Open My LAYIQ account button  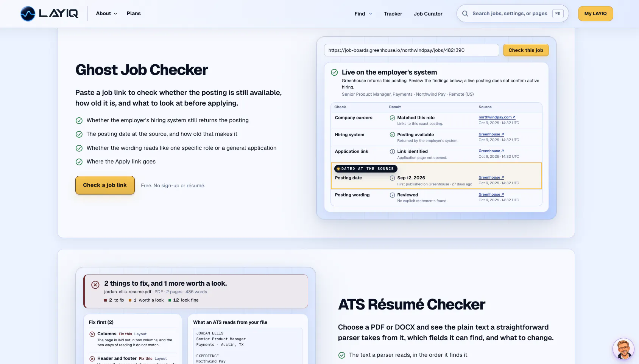595,14
